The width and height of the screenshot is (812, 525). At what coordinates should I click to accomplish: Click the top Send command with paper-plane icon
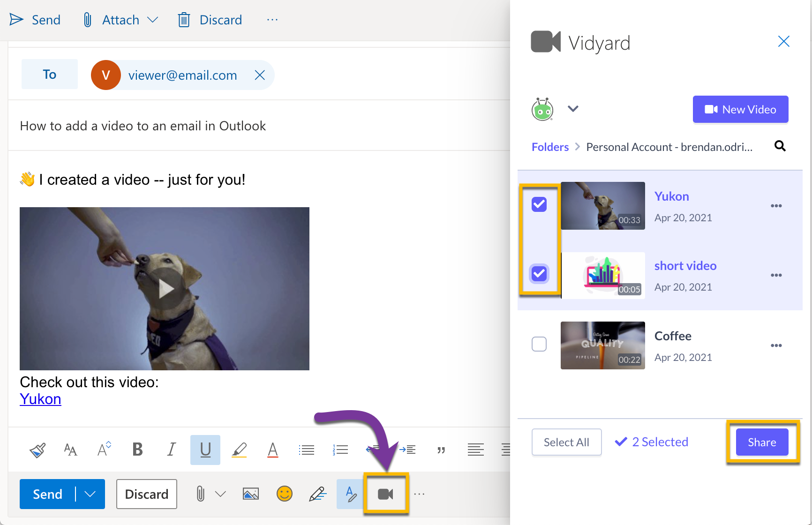click(35, 20)
